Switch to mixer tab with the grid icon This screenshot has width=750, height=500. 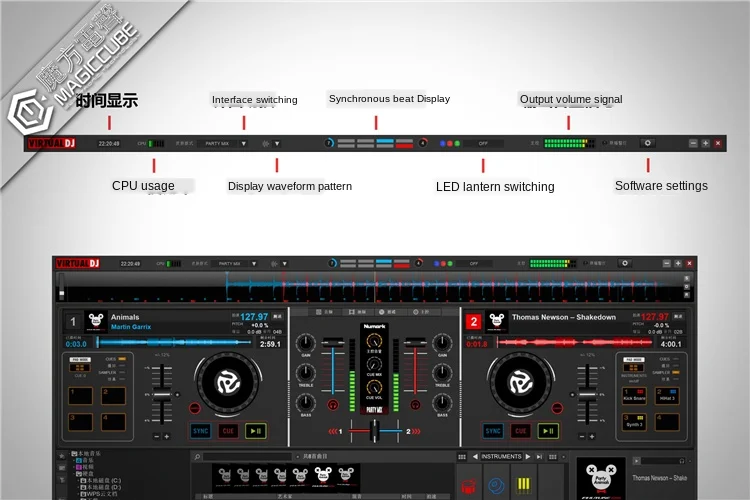(324, 312)
